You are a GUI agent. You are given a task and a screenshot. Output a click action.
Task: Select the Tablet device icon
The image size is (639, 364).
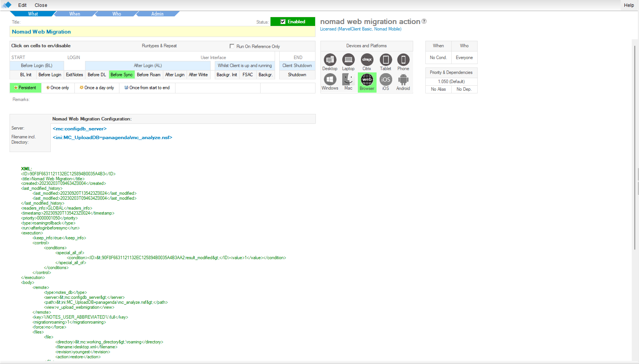pos(386,60)
